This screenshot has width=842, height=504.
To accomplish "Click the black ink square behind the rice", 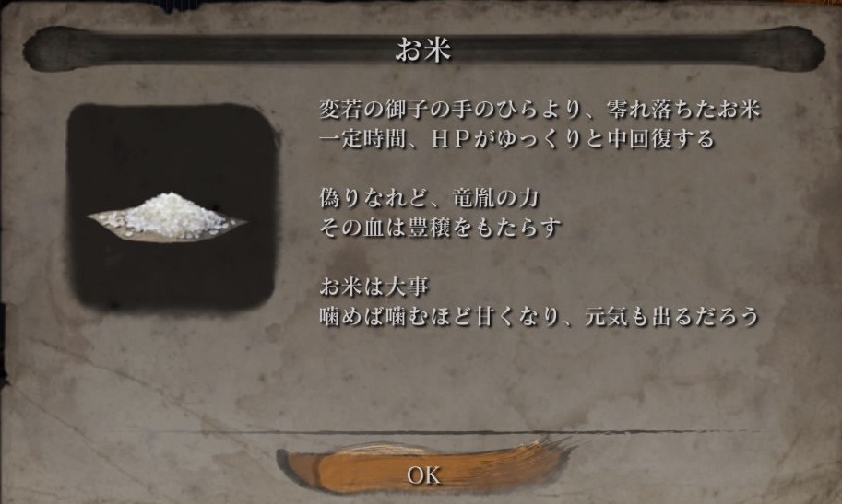I will tap(172, 206).
